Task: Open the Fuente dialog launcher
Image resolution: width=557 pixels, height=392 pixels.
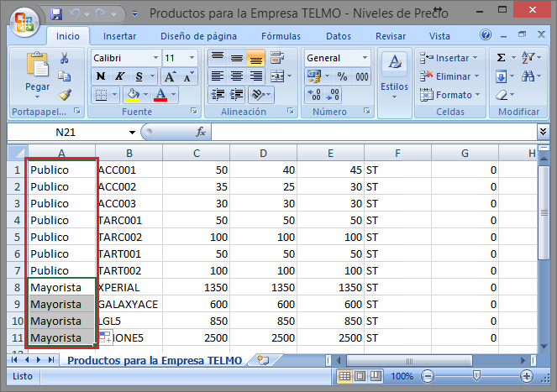Action: click(x=193, y=111)
